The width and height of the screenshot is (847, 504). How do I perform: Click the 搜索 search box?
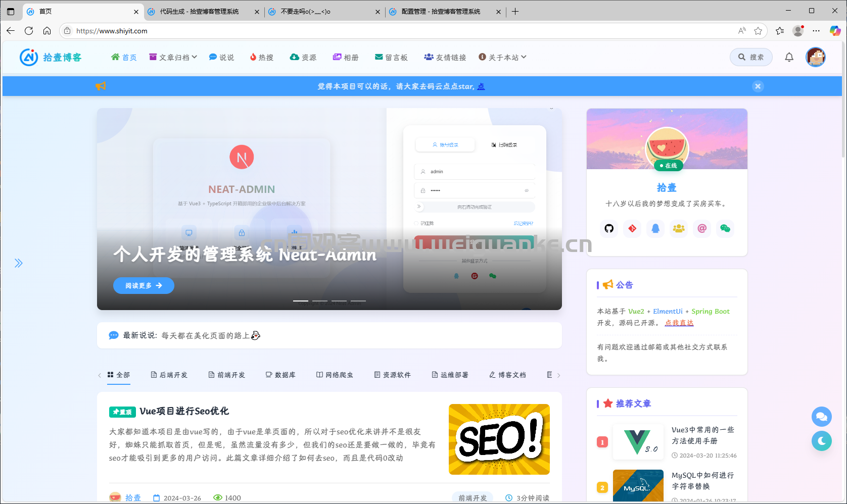tap(751, 57)
